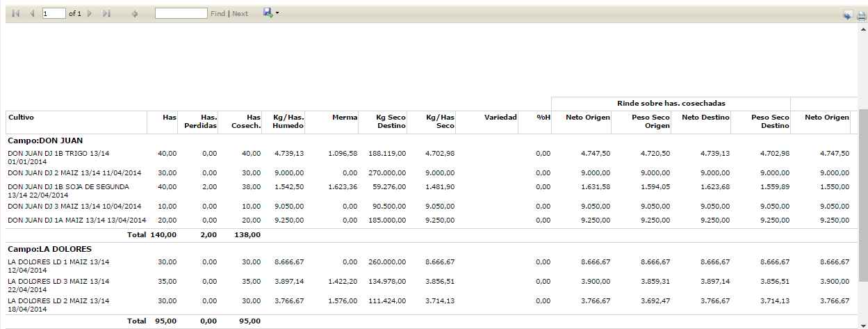Print the report with printer icon
Screen dimensions: 868x329
(861, 15)
